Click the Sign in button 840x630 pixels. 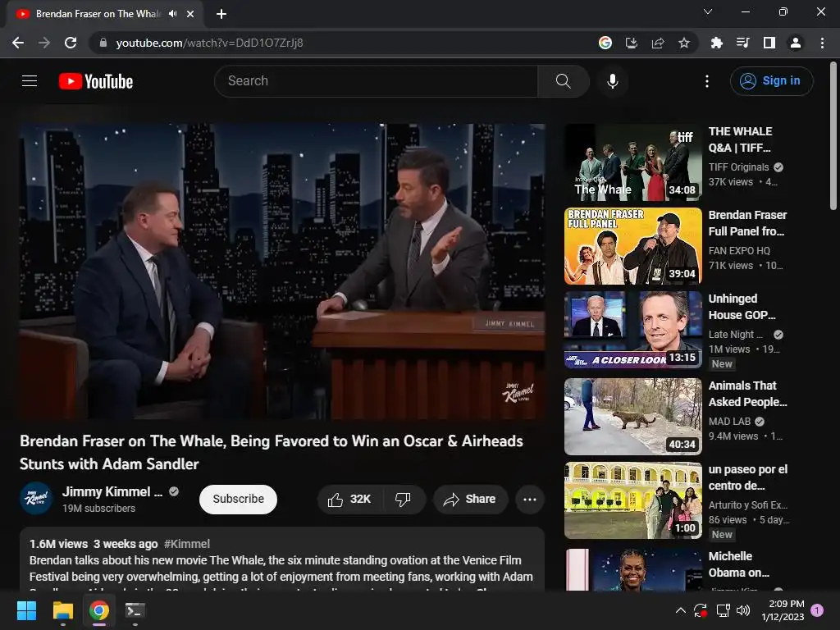pos(771,81)
